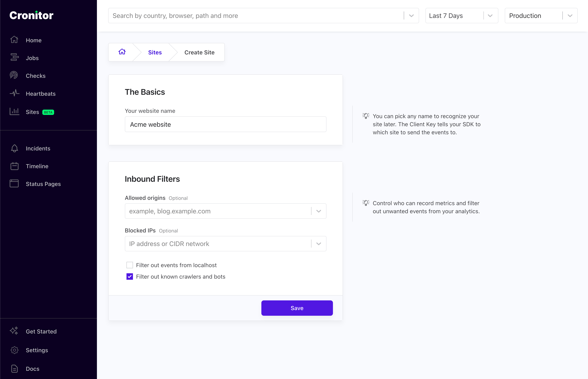This screenshot has height=379, width=588.
Task: Click the breadcrumb home icon
Action: point(122,52)
